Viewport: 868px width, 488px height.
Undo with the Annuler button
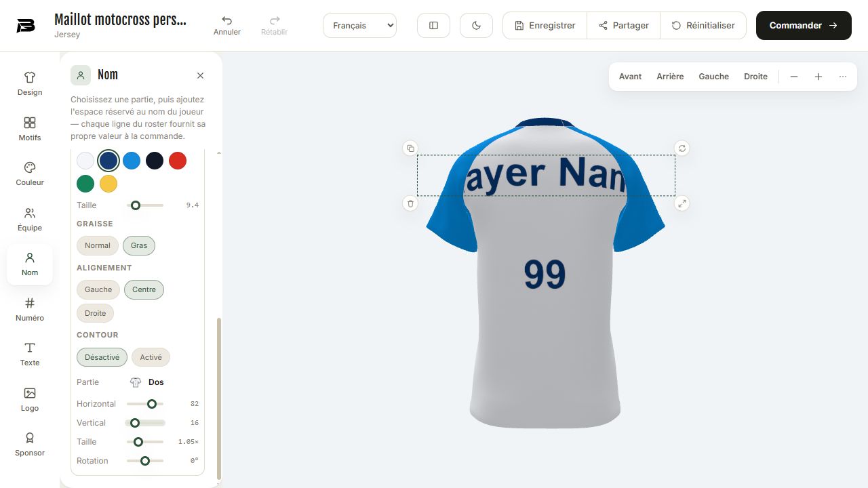coord(227,26)
